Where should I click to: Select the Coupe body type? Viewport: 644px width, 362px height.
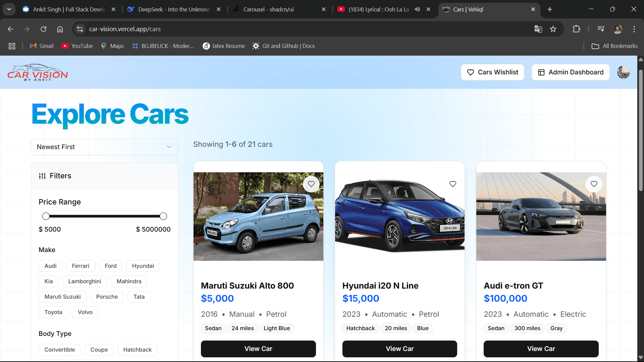click(x=99, y=350)
